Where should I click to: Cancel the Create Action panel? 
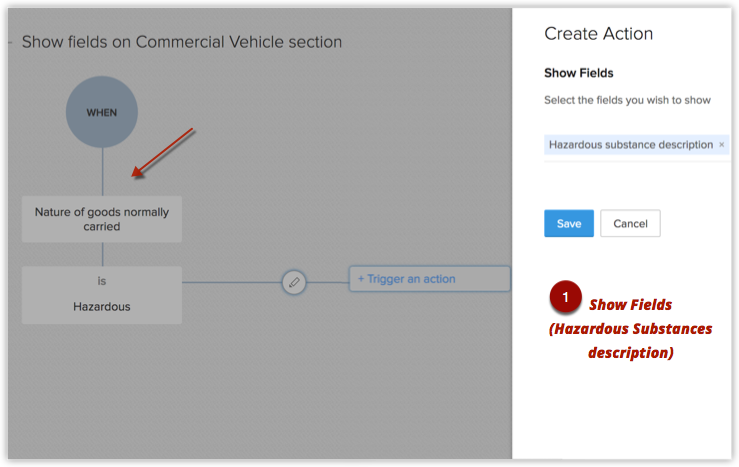630,223
